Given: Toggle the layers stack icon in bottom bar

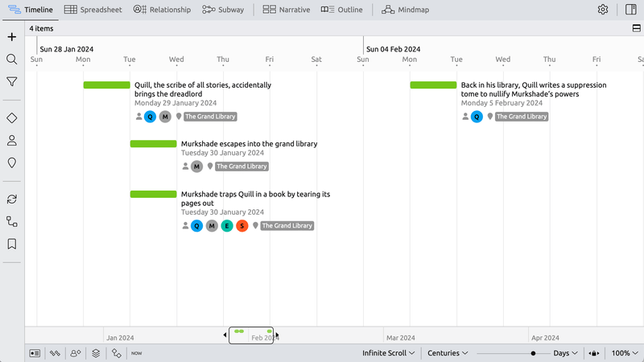Looking at the screenshot, I should (96, 353).
